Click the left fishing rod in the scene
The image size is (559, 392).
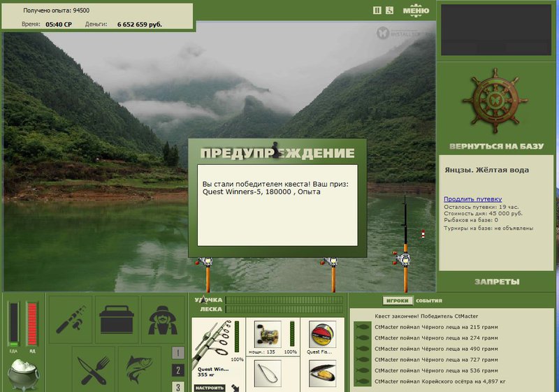point(207,275)
